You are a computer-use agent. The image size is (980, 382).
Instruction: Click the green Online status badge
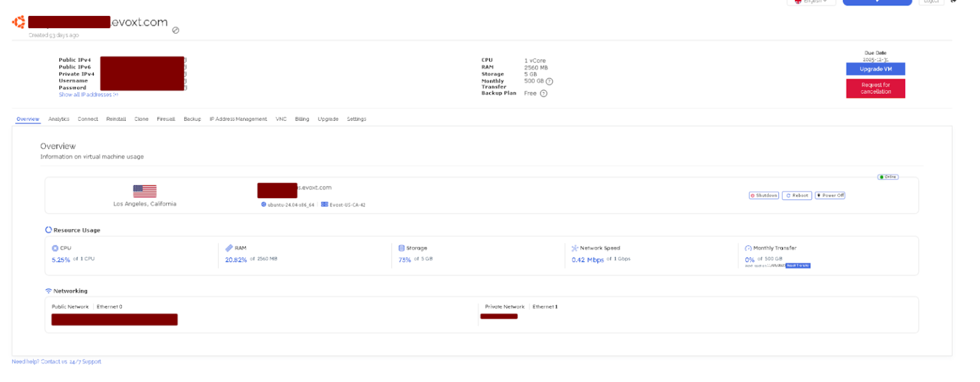coord(887,177)
